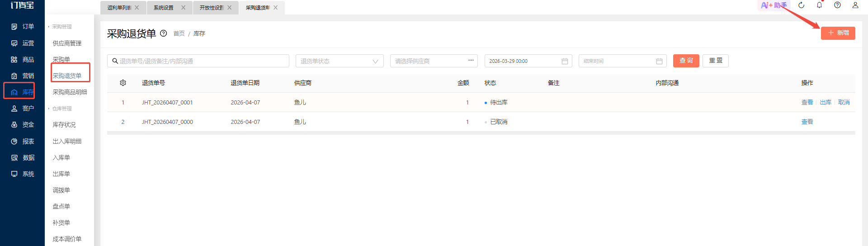Click 库存 breadcrumb link
868x246 pixels.
click(x=199, y=33)
